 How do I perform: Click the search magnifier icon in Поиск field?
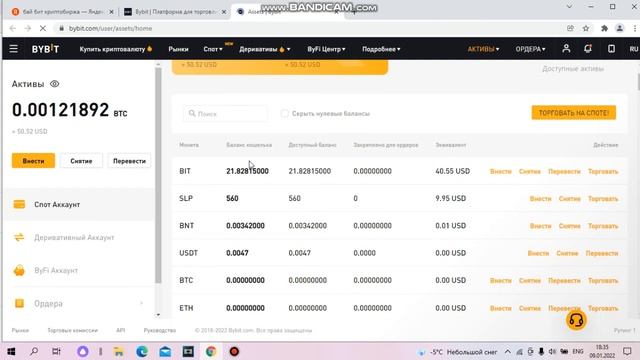[192, 113]
